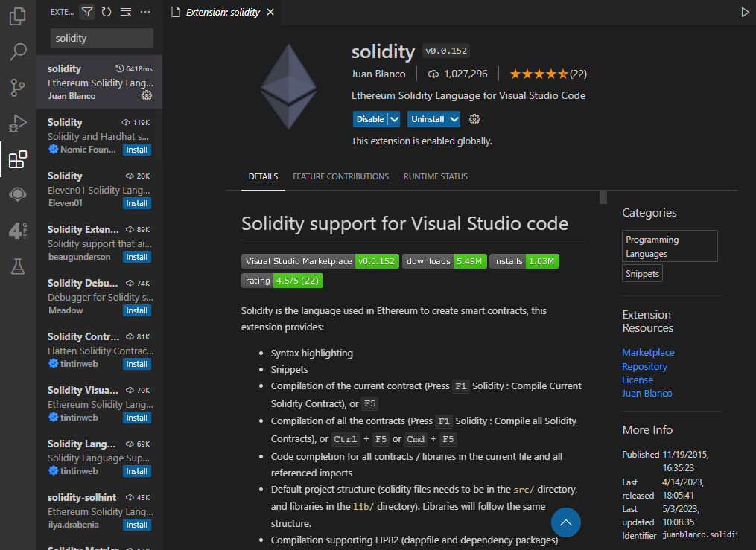Select the Solidity Debugger list item title

tap(83, 283)
